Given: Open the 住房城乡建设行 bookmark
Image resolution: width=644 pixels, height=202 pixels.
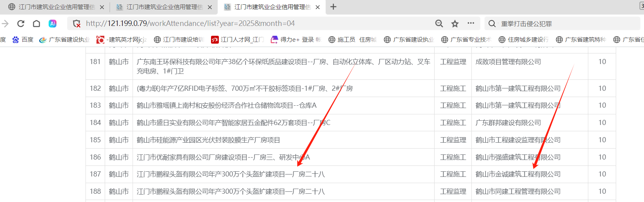Looking at the screenshot, I should coord(524,40).
